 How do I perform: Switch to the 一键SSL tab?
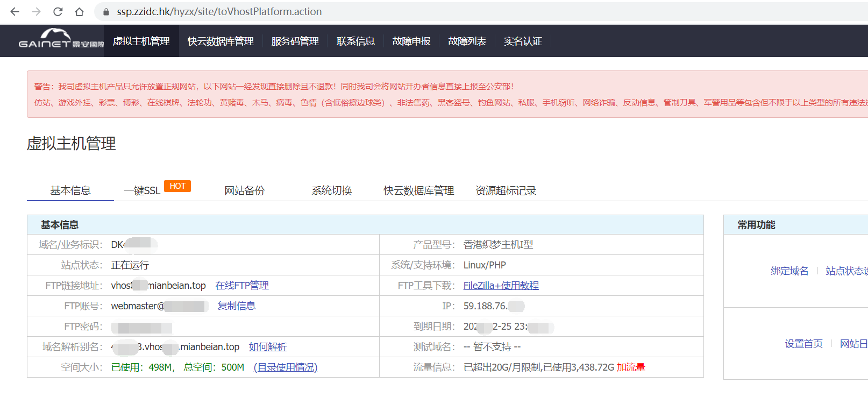(x=142, y=191)
